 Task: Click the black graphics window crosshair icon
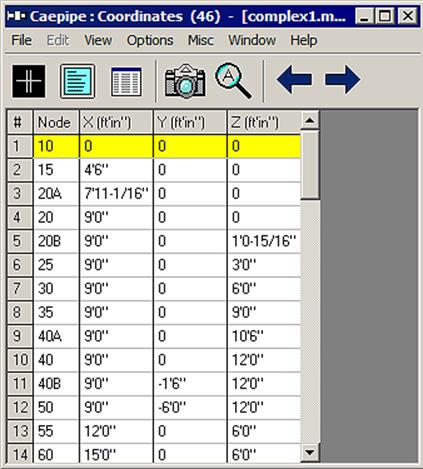pyautogui.click(x=29, y=81)
